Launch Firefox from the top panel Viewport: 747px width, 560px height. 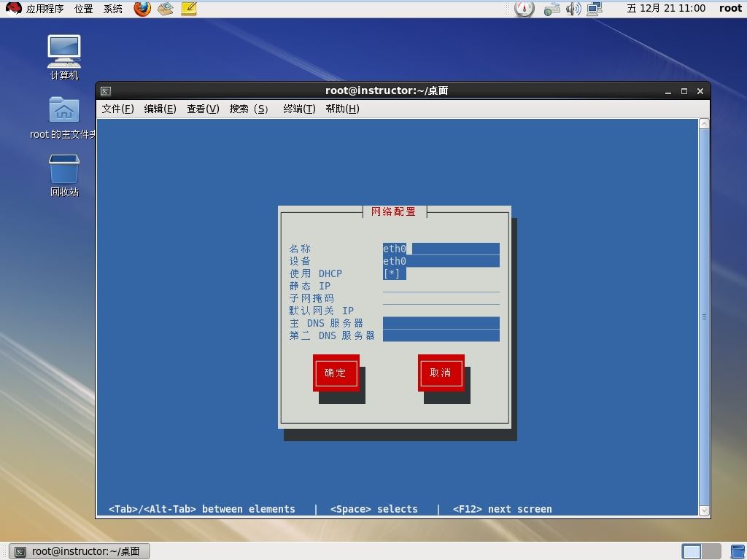(x=142, y=9)
